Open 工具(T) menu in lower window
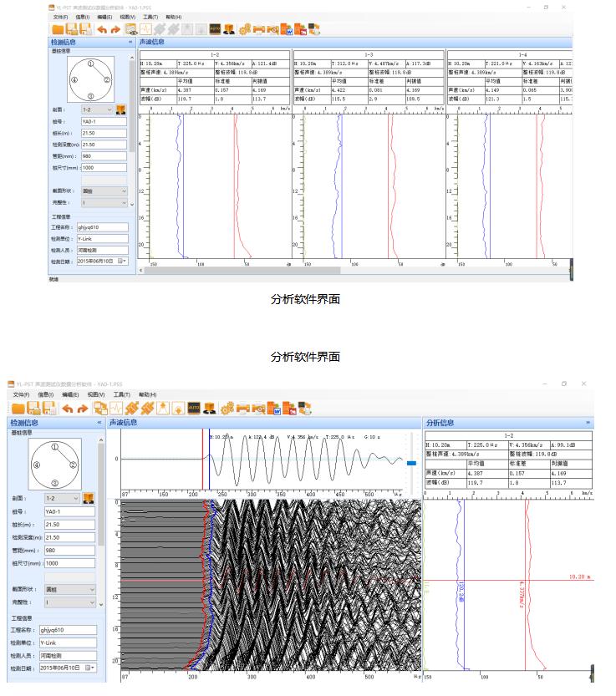Viewport: 616px width, 696px height. [x=122, y=394]
